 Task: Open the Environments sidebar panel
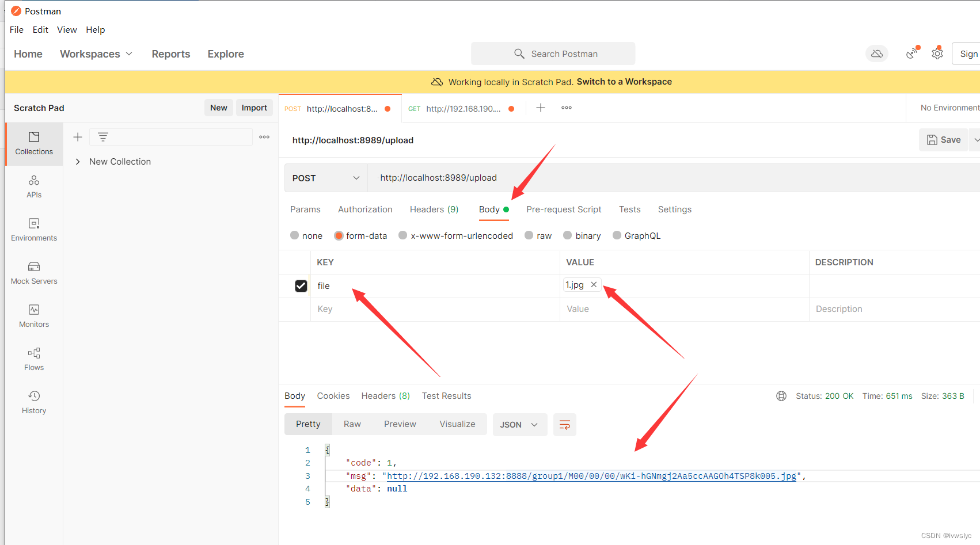click(34, 230)
